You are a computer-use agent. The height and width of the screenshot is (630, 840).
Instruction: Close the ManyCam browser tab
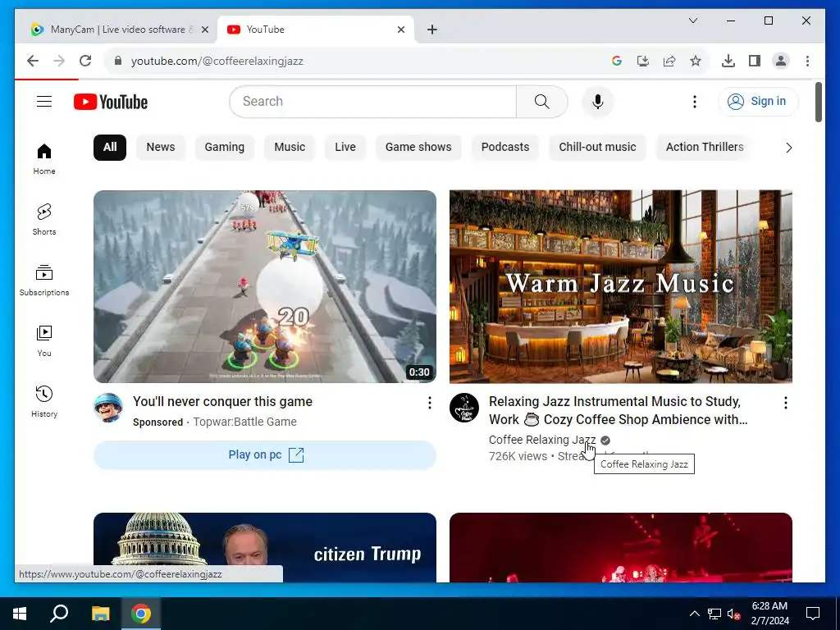coord(204,30)
